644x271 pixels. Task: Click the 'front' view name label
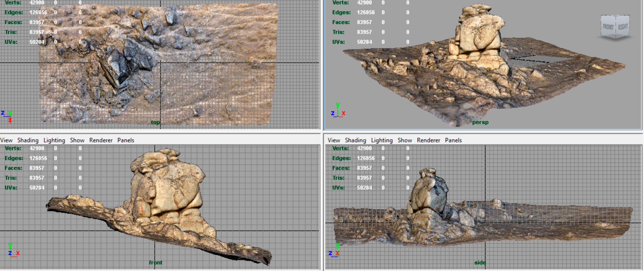point(156,263)
